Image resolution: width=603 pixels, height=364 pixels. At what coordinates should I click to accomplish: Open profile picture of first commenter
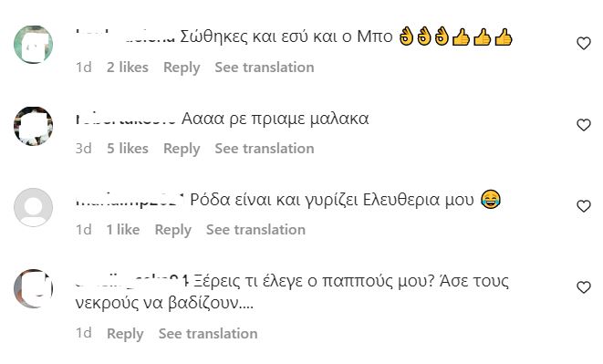[33, 45]
